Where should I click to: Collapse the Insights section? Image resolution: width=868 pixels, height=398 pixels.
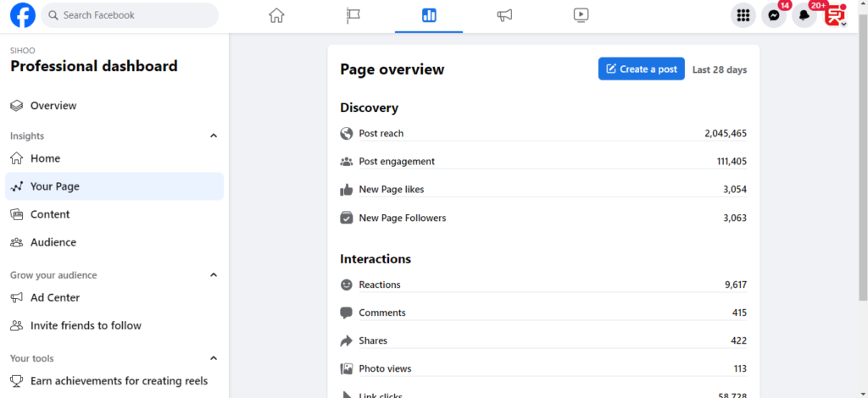pyautogui.click(x=214, y=136)
